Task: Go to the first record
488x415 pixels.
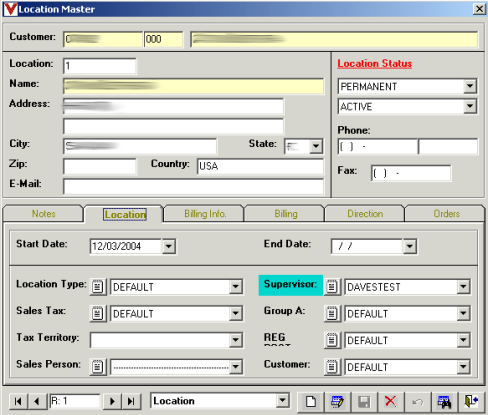Action: pyautogui.click(x=18, y=401)
